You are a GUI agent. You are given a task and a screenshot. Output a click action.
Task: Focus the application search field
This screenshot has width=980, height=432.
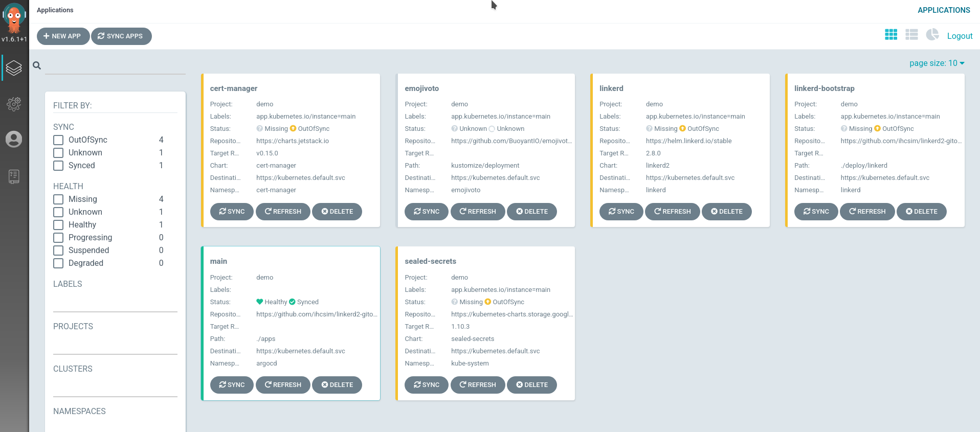(115, 66)
